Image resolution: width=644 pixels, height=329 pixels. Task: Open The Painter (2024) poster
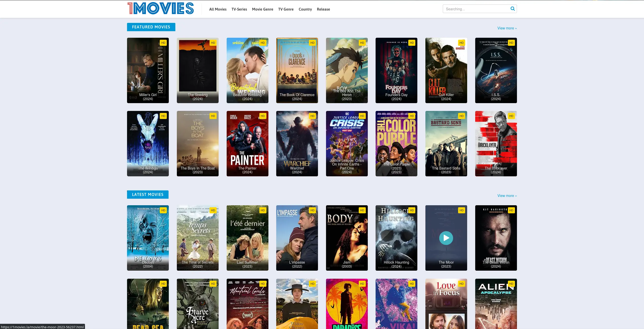click(x=248, y=144)
